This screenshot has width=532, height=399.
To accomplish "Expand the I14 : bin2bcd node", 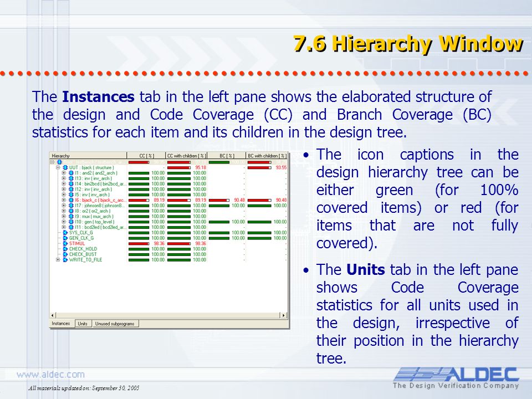I will [64, 184].
